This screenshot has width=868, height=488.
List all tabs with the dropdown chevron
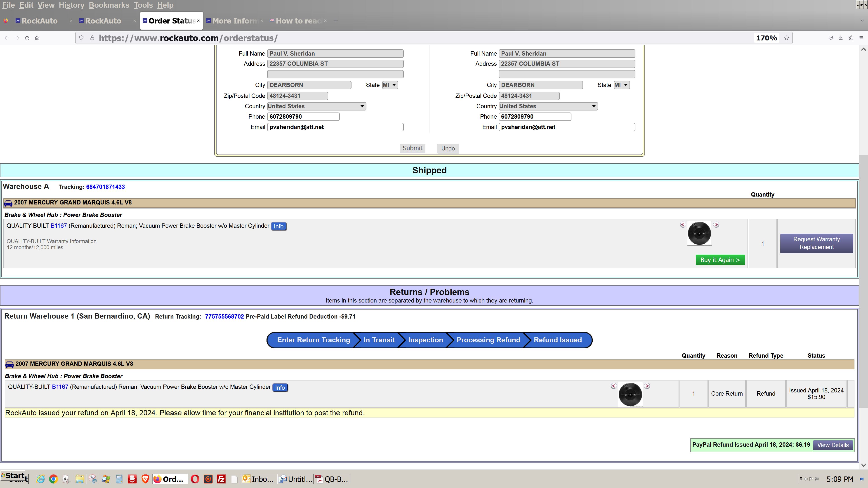point(862,21)
